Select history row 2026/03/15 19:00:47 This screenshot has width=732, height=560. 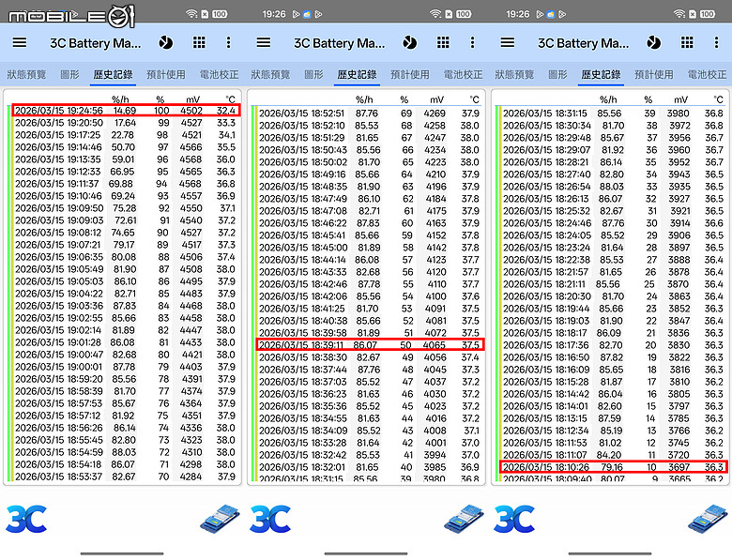click(126, 355)
